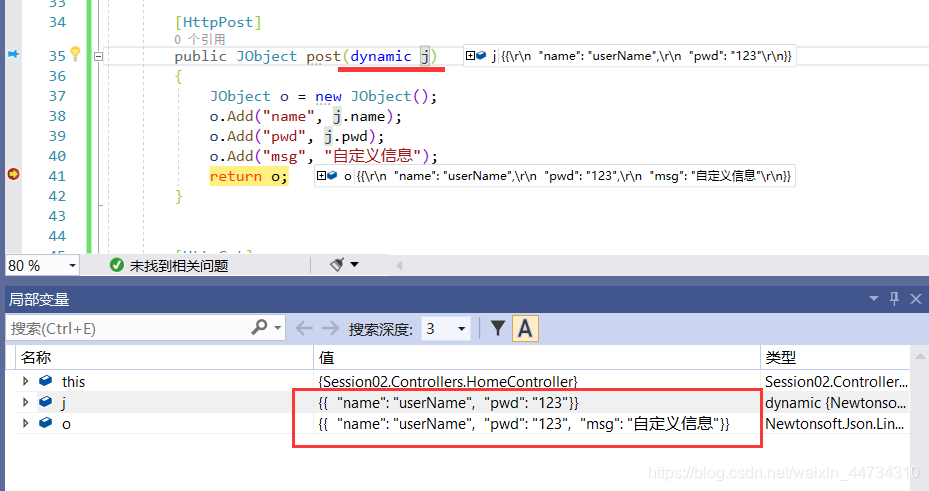Click the cube icon in the o data tip
The image size is (929, 491).
tap(332, 175)
